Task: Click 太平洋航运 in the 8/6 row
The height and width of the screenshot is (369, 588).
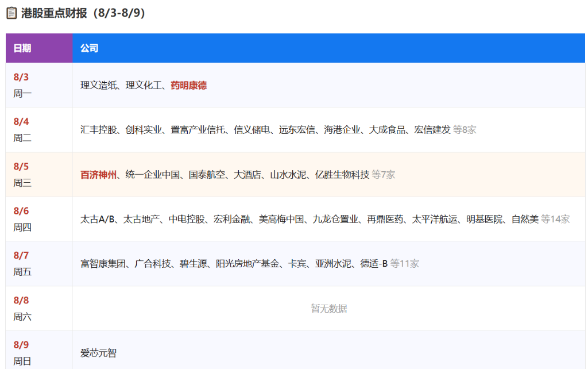Action: [x=435, y=219]
